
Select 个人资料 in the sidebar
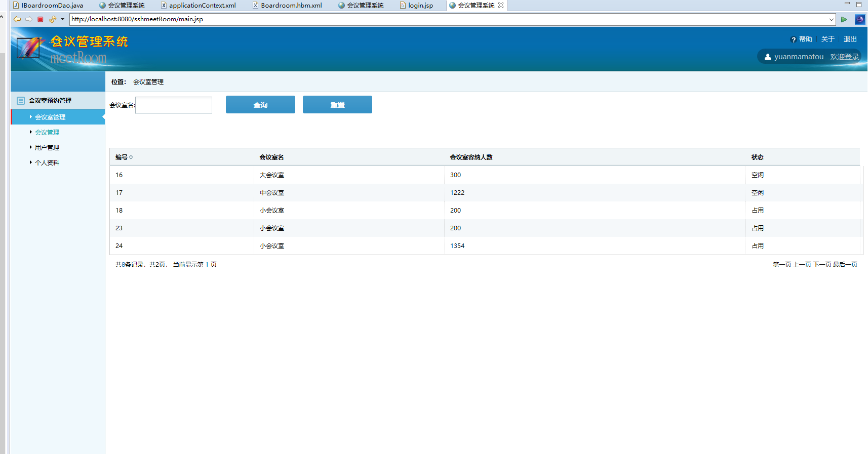47,163
